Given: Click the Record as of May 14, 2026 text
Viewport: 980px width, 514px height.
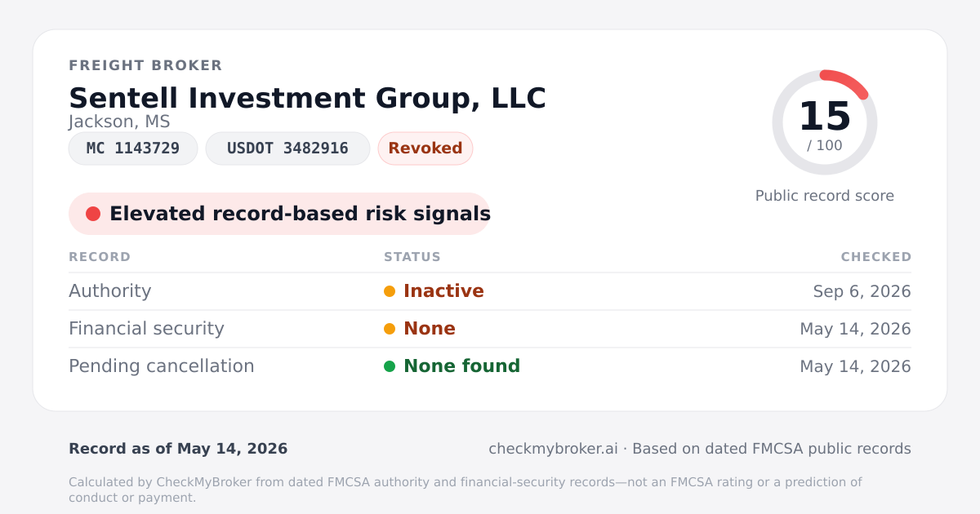Looking at the screenshot, I should coord(178,449).
